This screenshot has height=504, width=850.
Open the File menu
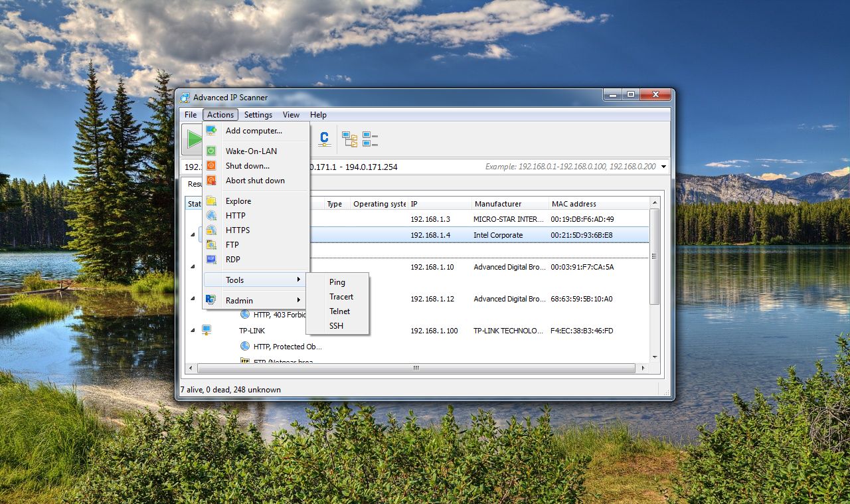click(x=191, y=115)
